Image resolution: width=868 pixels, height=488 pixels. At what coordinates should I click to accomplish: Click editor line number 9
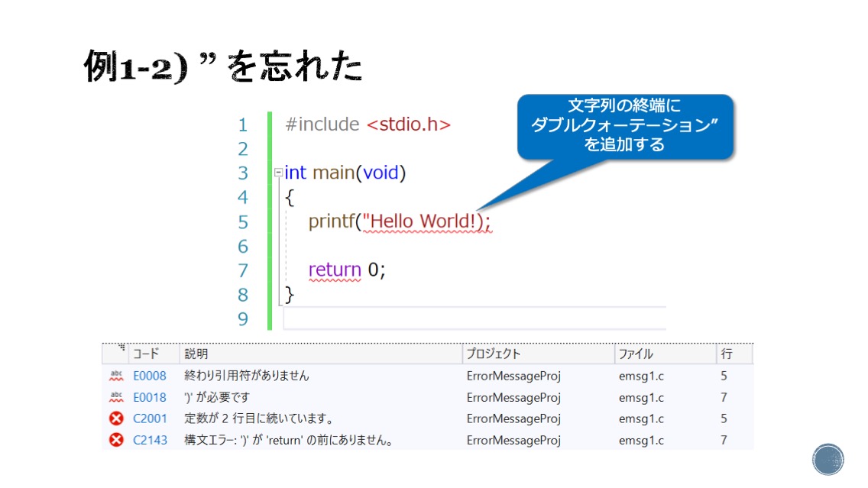(x=243, y=319)
